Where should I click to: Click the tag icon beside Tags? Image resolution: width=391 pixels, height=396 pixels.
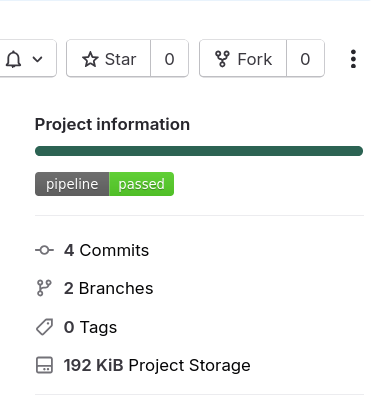(44, 327)
